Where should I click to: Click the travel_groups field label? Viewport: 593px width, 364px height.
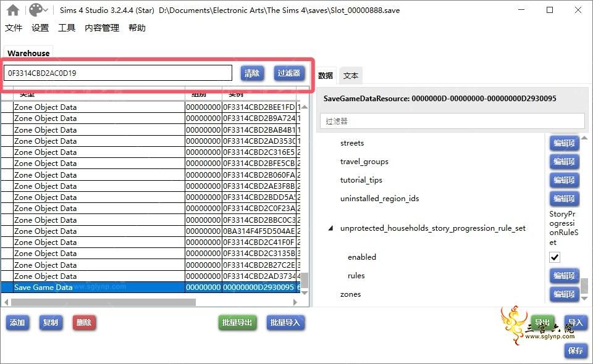[x=364, y=162]
